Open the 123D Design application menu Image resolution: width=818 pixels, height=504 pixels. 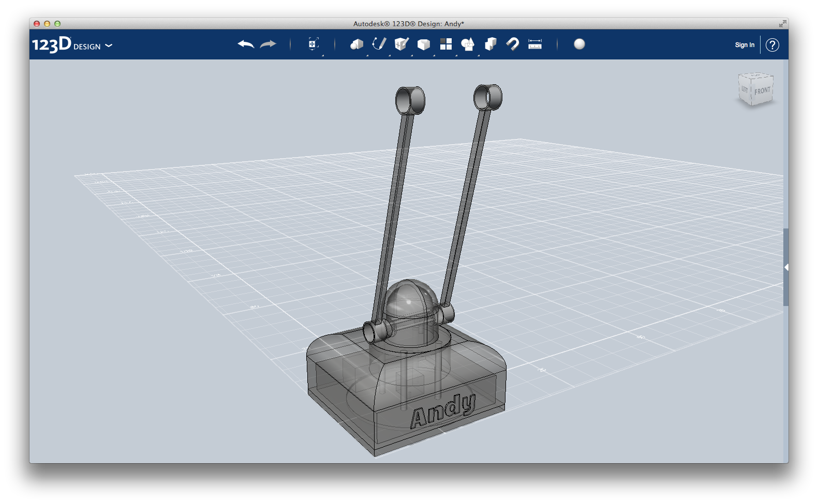click(72, 44)
